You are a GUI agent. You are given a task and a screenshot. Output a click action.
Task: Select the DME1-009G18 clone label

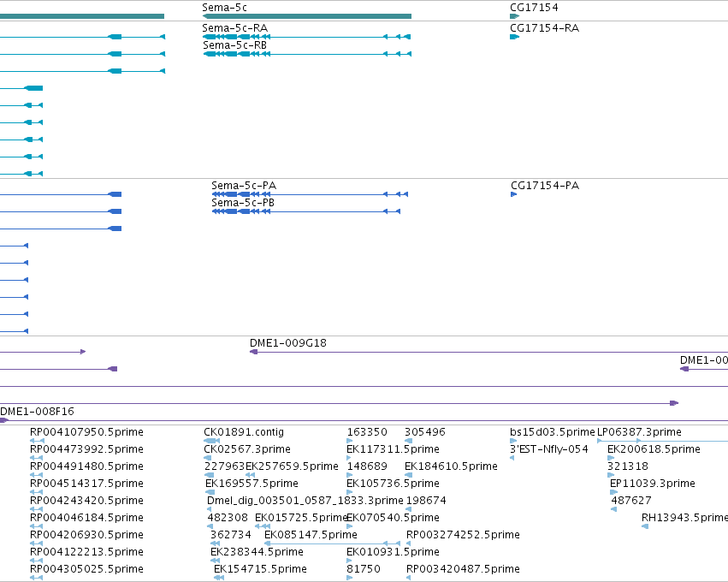tap(287, 343)
